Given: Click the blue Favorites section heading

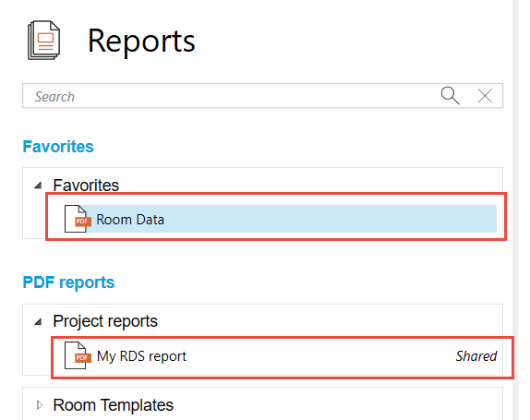Looking at the screenshot, I should click(x=58, y=147).
